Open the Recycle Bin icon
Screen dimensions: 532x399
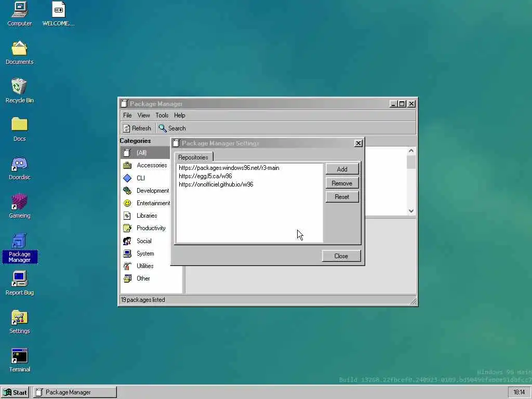pos(19,91)
